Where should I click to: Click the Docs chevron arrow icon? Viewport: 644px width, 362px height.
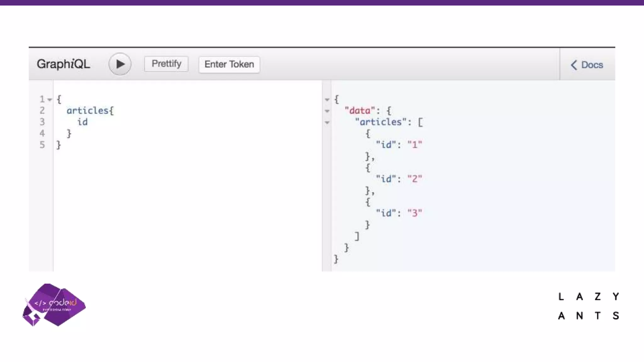tap(574, 65)
